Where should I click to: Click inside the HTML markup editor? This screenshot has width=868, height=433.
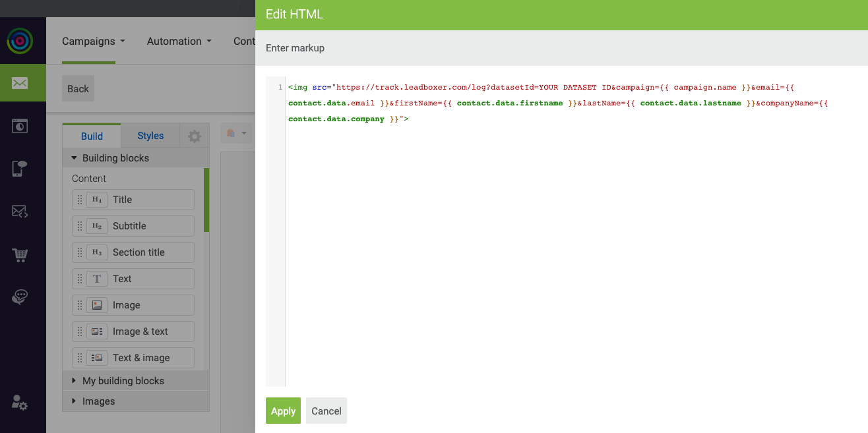pos(571,231)
